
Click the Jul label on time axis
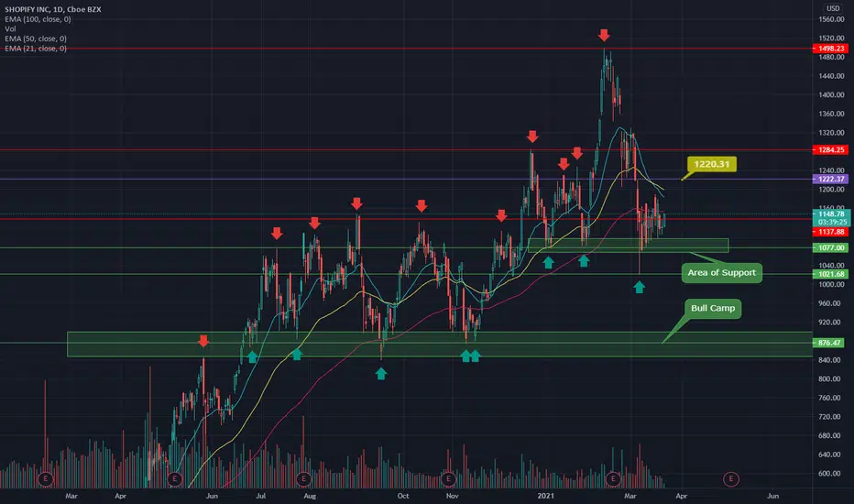[x=261, y=496]
